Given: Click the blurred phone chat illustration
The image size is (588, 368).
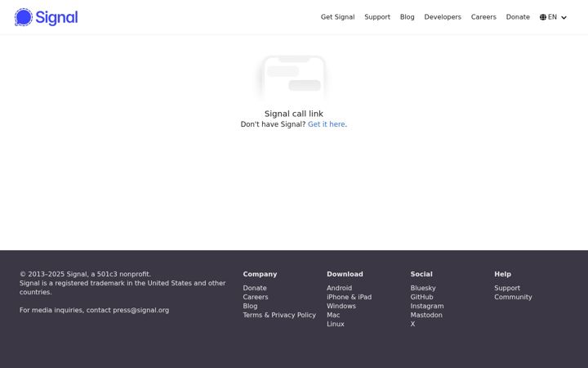Looking at the screenshot, I should coord(294,79).
